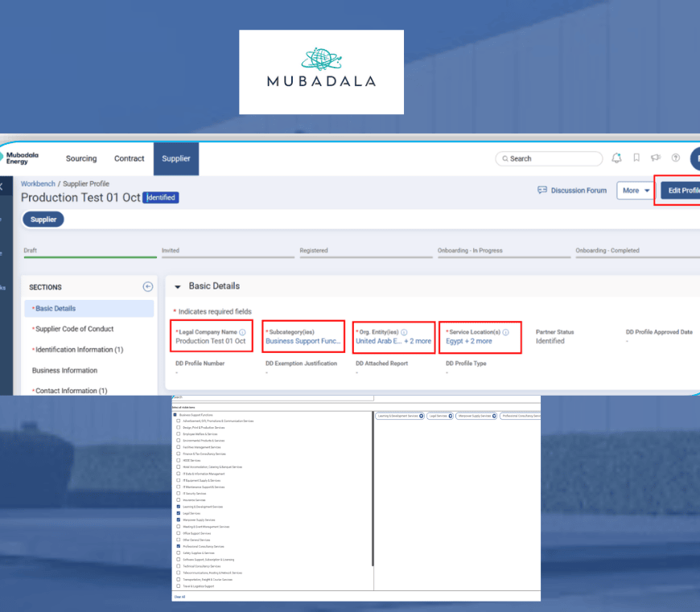Check Office Support Services checkbox
The width and height of the screenshot is (700, 612).
click(x=179, y=533)
